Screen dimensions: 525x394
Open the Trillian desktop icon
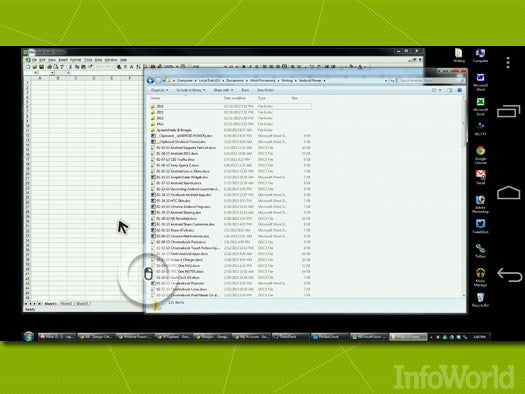click(480, 251)
